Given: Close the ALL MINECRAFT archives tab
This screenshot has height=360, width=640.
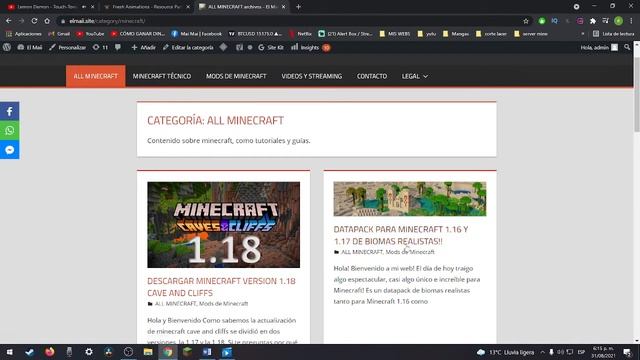Looking at the screenshot, I should coord(284,7).
